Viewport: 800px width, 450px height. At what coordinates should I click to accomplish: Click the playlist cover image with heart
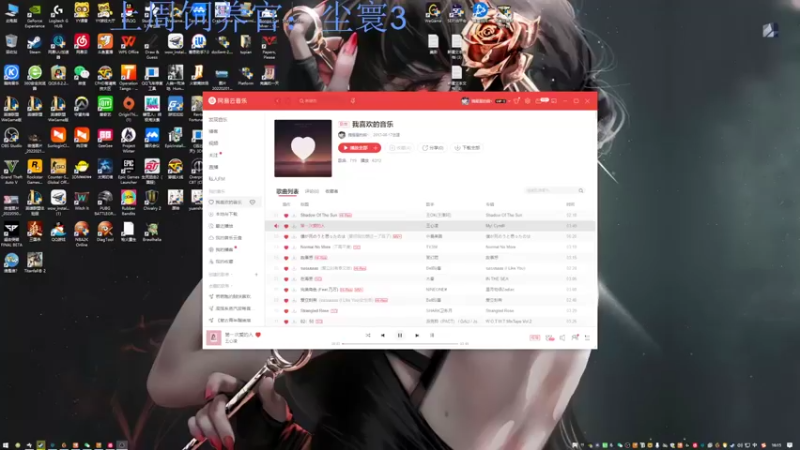click(x=303, y=148)
